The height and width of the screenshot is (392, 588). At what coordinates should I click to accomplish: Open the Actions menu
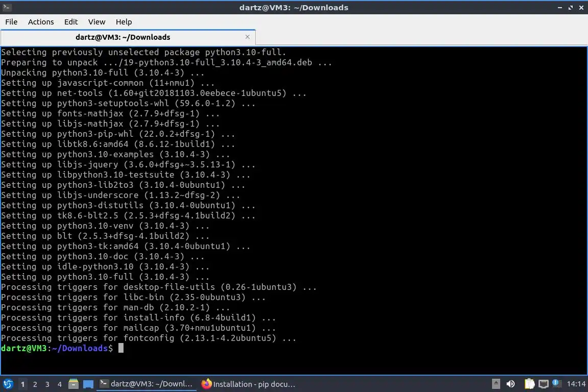[41, 22]
